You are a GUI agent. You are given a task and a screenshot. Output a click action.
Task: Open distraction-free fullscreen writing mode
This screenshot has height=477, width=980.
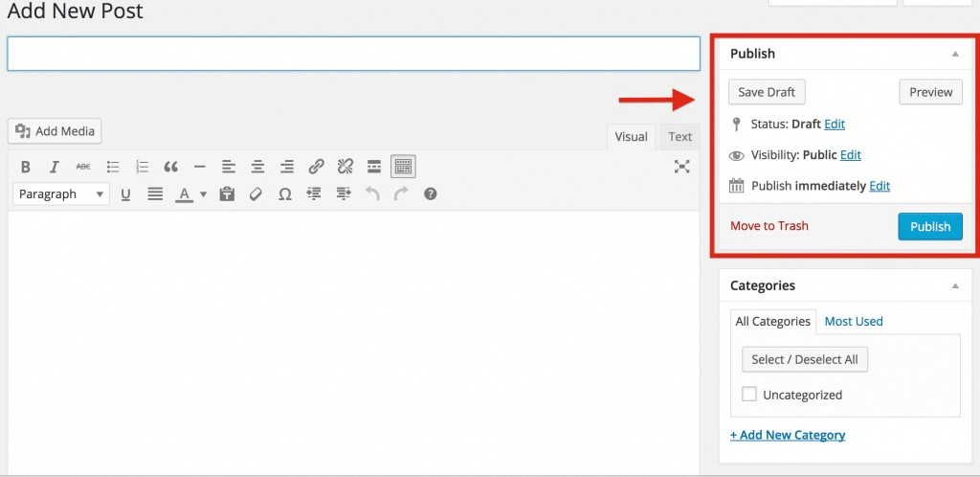click(x=681, y=167)
